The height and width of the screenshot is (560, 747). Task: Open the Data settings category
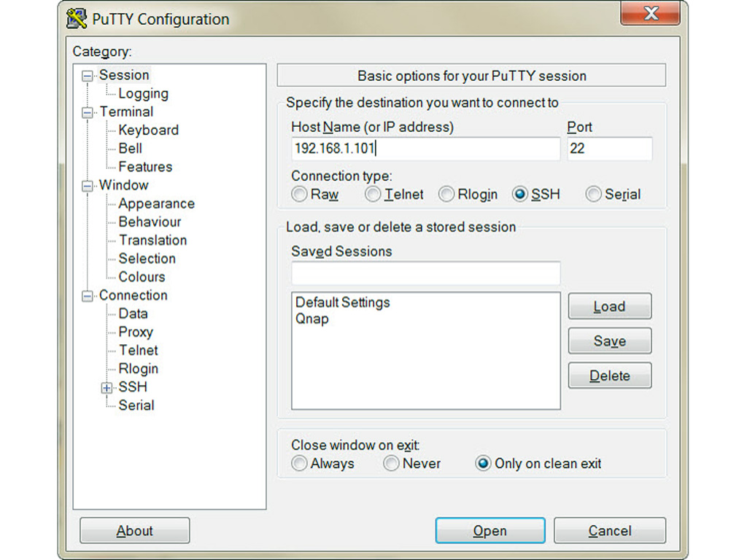pos(133,314)
